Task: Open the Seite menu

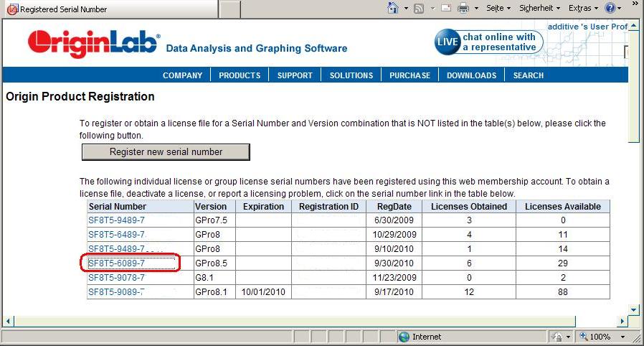Action: click(x=498, y=8)
